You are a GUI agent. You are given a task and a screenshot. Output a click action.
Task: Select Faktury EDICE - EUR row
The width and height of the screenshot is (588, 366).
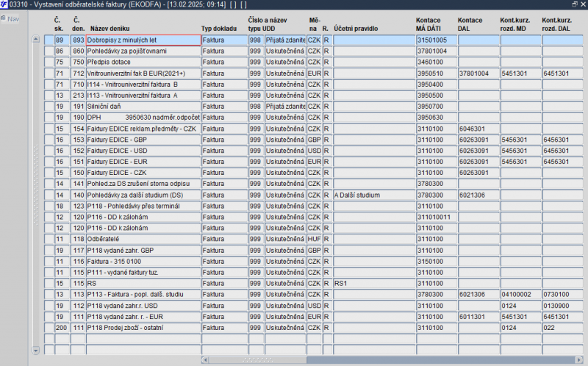point(143,162)
